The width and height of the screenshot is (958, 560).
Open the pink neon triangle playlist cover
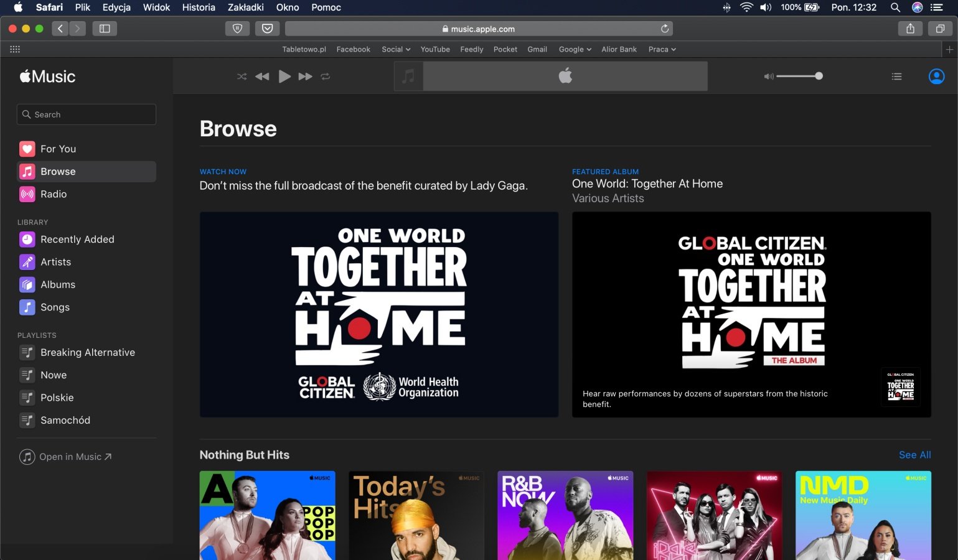[715, 515]
